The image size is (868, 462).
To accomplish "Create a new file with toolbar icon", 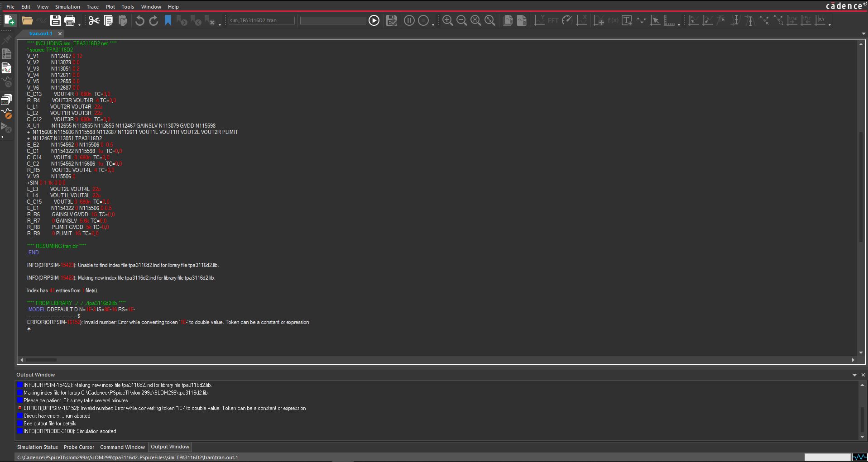I will tap(10, 20).
